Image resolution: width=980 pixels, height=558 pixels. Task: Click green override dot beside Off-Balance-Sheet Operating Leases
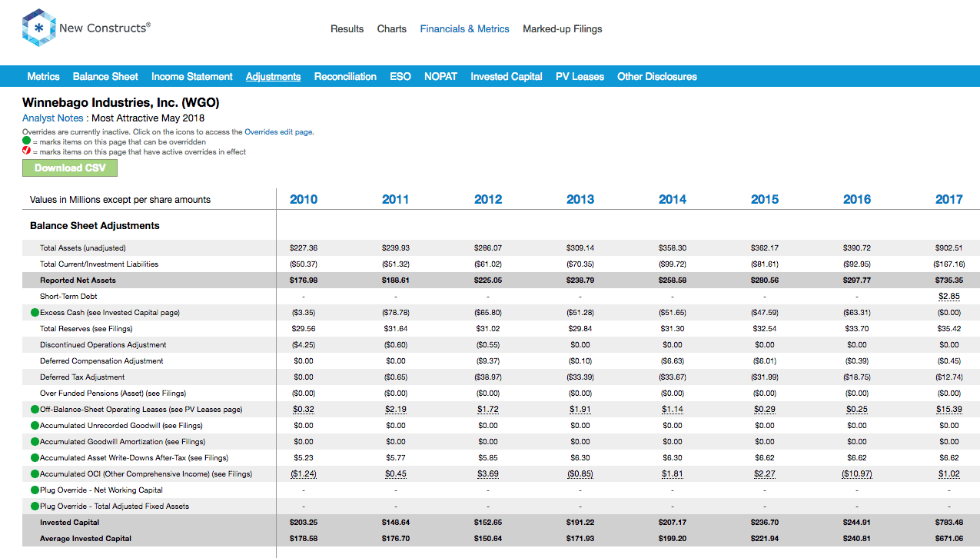(x=35, y=410)
